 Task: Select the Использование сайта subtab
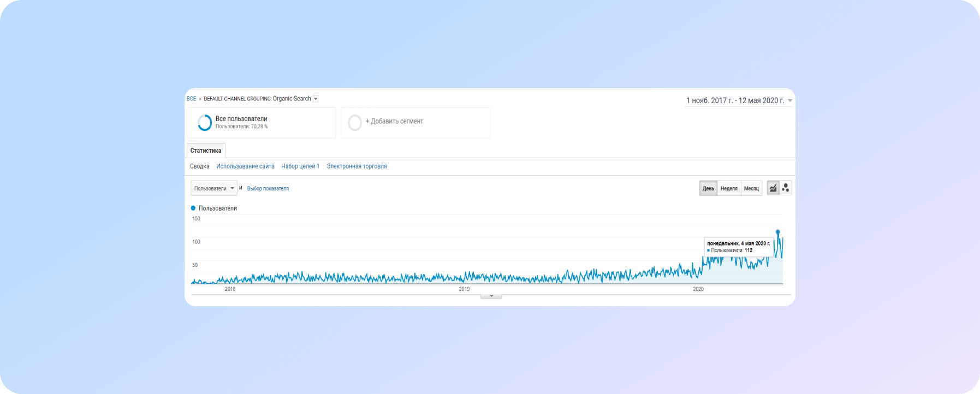click(245, 166)
